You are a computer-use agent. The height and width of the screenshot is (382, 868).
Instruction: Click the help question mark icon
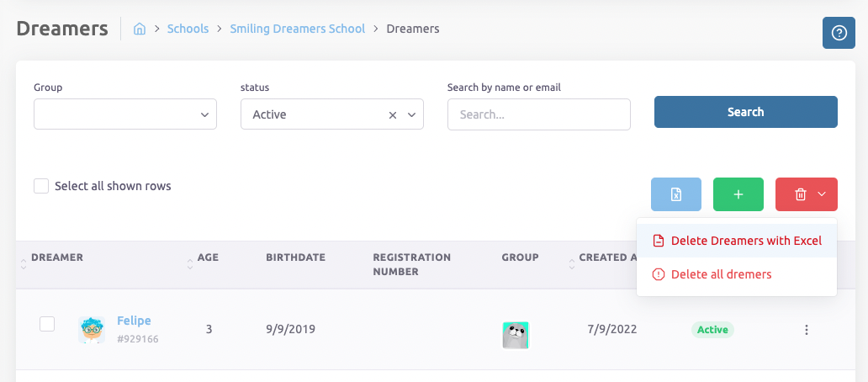pyautogui.click(x=838, y=33)
